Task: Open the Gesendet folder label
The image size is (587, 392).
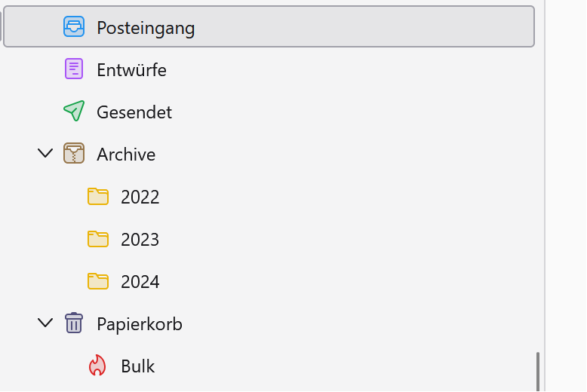Action: pyautogui.click(x=134, y=112)
